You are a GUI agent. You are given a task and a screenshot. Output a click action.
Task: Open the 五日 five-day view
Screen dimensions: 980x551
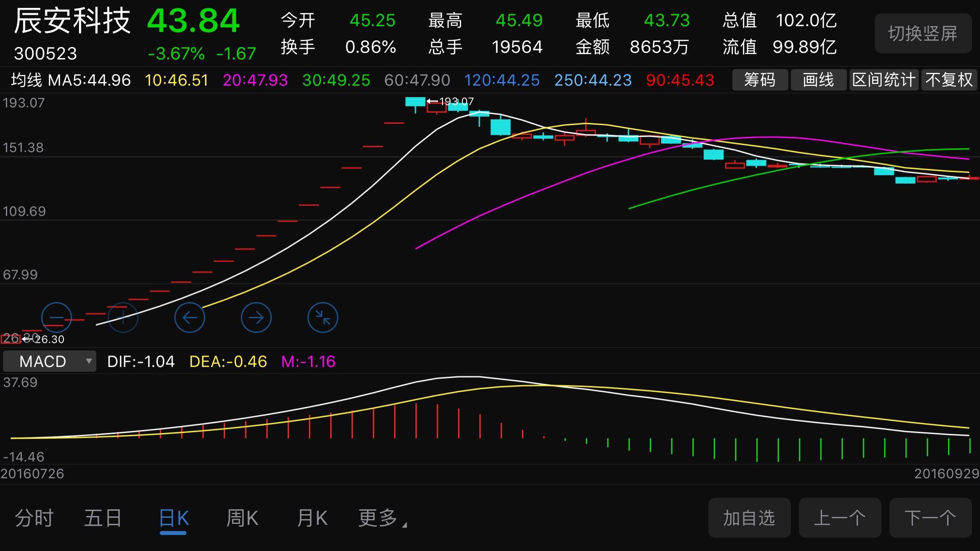103,518
